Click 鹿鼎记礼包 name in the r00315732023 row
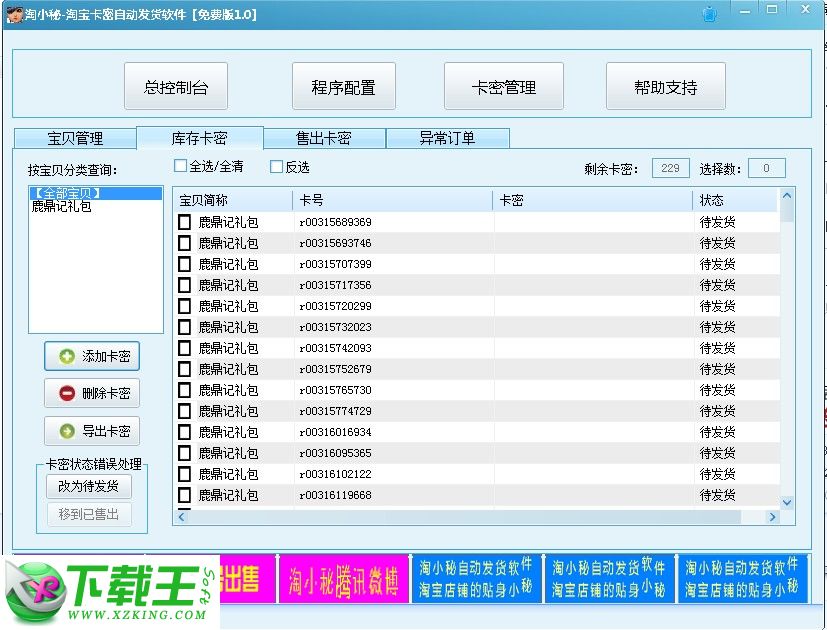This screenshot has width=827, height=630. point(228,327)
